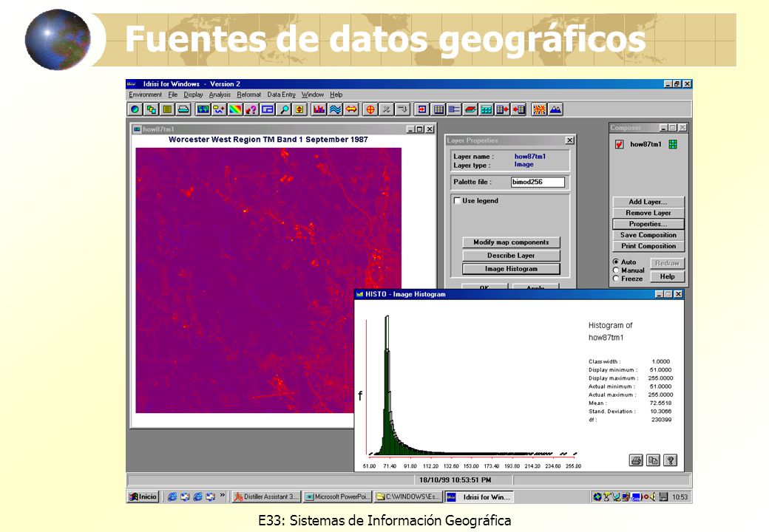769x532 pixels.
Task: Click the print icon in HISTO window
Action: pos(636,460)
